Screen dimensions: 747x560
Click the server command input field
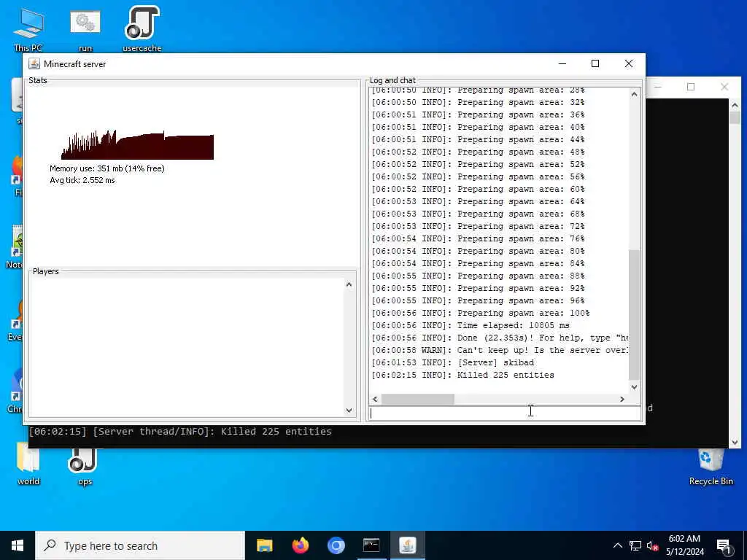click(x=505, y=413)
